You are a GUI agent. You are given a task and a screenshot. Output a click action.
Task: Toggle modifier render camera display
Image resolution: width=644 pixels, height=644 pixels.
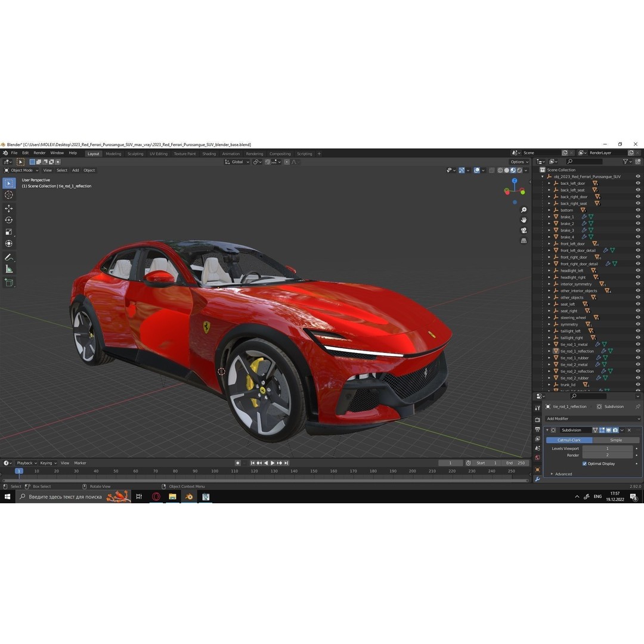615,430
